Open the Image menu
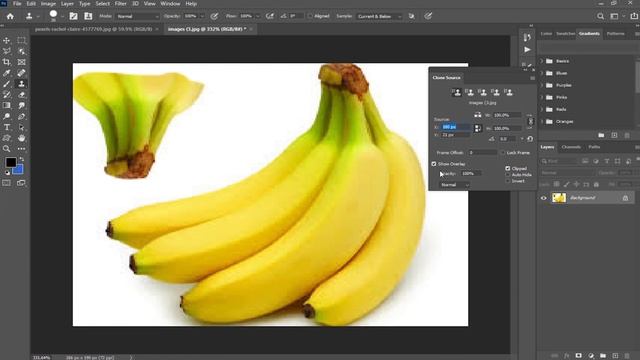Screen dimensions: 640x360 click(48, 4)
